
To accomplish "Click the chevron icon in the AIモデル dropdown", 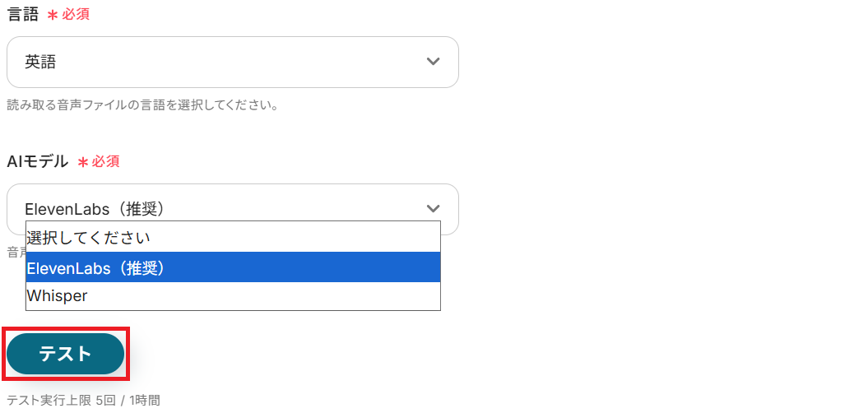I will [x=433, y=208].
